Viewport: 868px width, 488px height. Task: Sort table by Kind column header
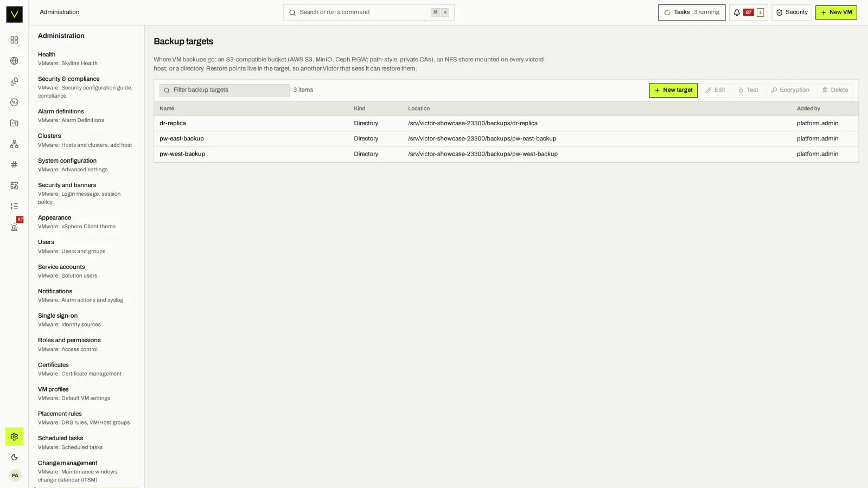coord(359,108)
